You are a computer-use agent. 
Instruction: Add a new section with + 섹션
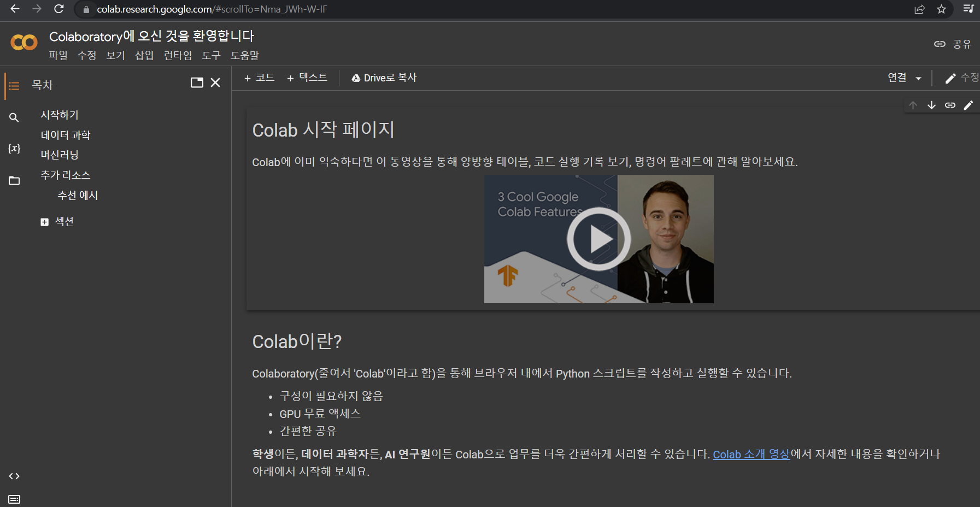tap(57, 221)
